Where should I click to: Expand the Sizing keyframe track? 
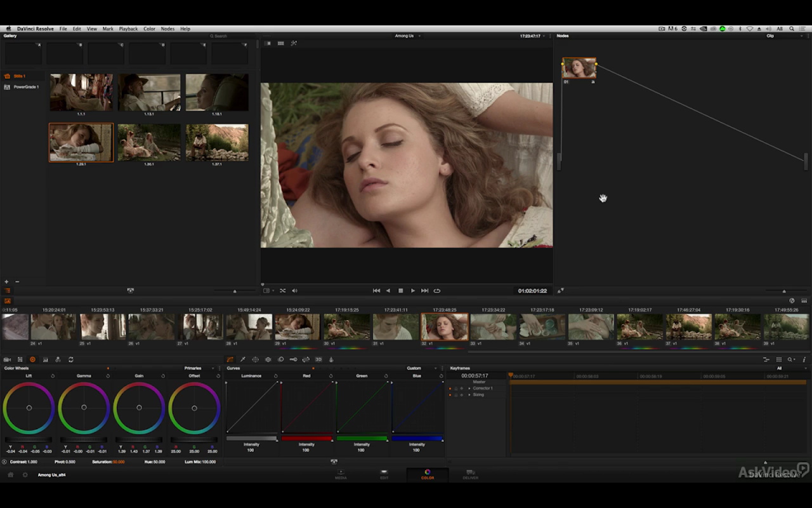[469, 395]
